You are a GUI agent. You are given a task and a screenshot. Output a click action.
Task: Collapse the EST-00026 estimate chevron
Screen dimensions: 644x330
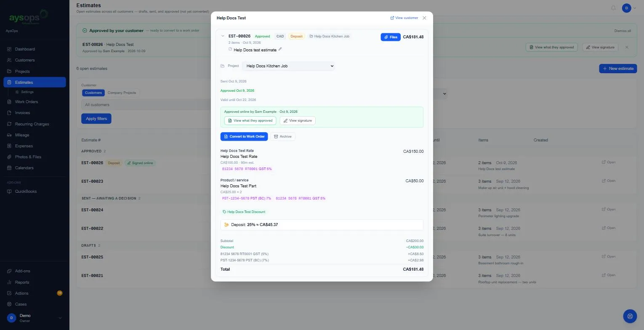click(223, 36)
